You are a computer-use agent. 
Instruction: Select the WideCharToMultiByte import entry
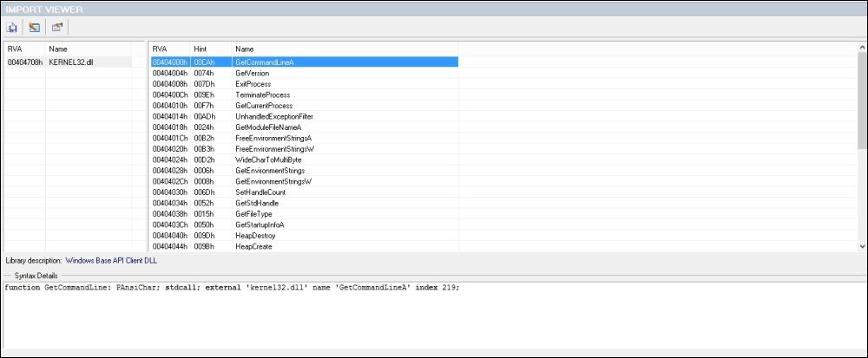click(268, 159)
